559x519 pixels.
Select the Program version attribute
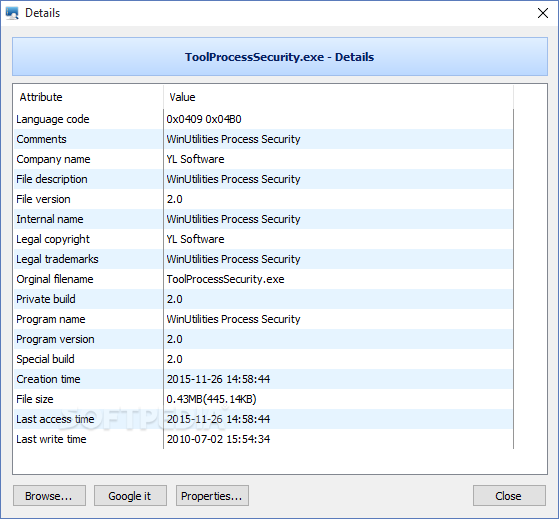55,339
